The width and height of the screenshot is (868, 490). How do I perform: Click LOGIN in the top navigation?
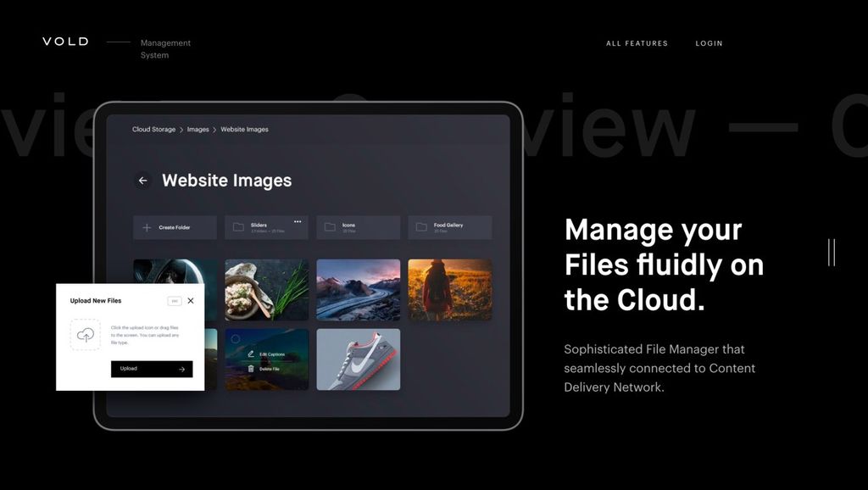point(709,43)
